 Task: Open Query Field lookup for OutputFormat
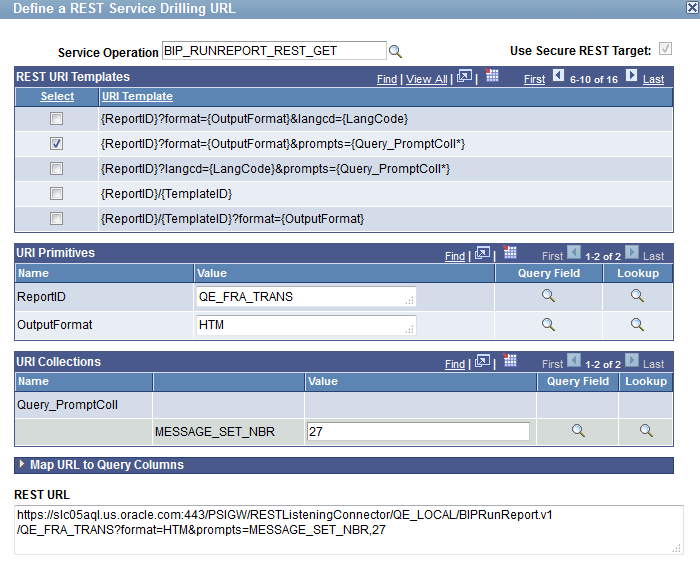click(548, 325)
